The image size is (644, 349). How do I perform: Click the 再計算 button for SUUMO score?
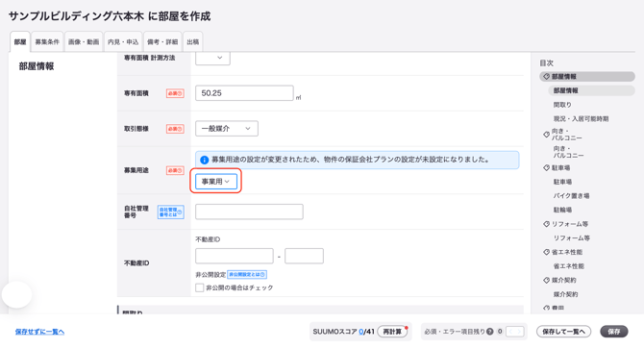click(392, 332)
